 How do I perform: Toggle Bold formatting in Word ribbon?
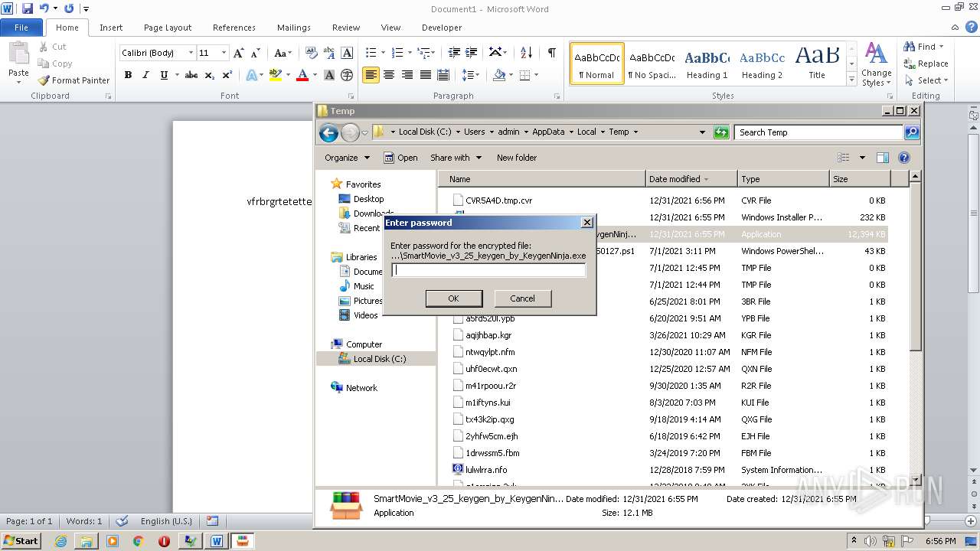pyautogui.click(x=128, y=75)
